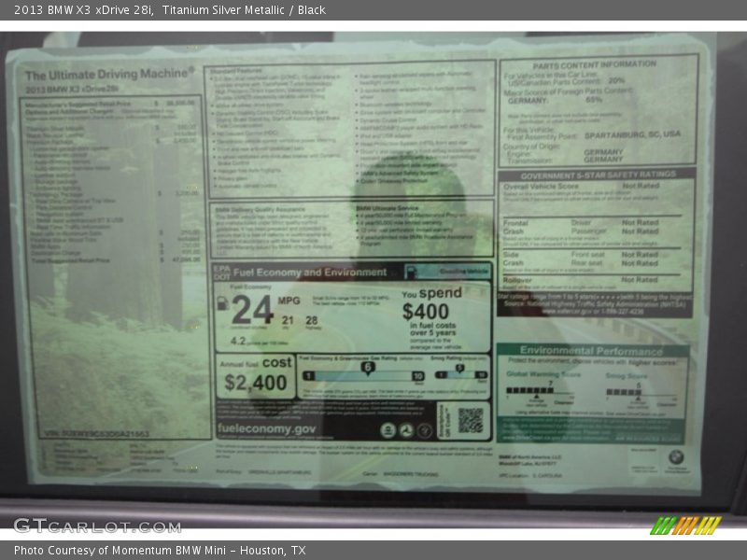
Task: Click the Parts Content Information heading
Action: [x=595, y=64]
